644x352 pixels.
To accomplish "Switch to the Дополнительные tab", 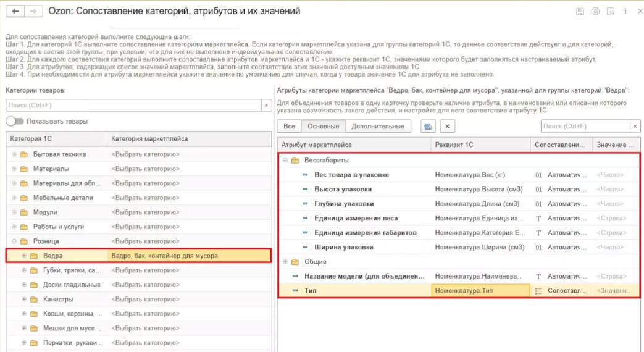I will coord(378,127).
